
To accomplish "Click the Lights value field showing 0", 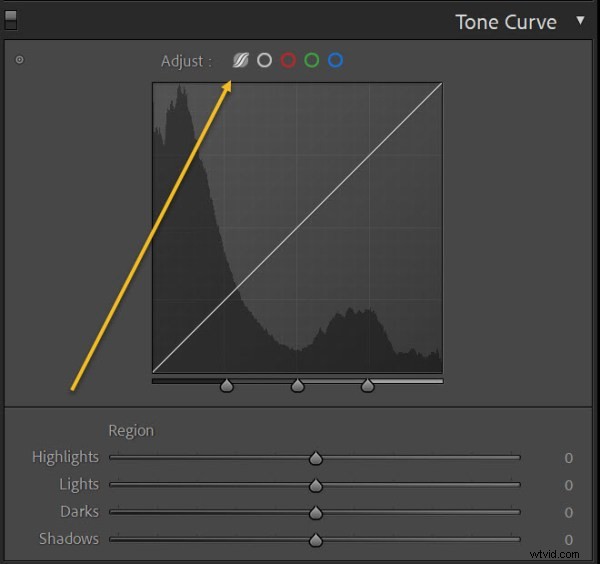I will 569,485.
